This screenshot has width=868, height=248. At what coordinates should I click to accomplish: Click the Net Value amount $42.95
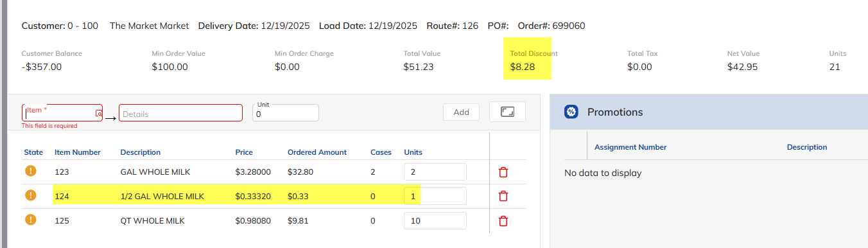tap(743, 66)
